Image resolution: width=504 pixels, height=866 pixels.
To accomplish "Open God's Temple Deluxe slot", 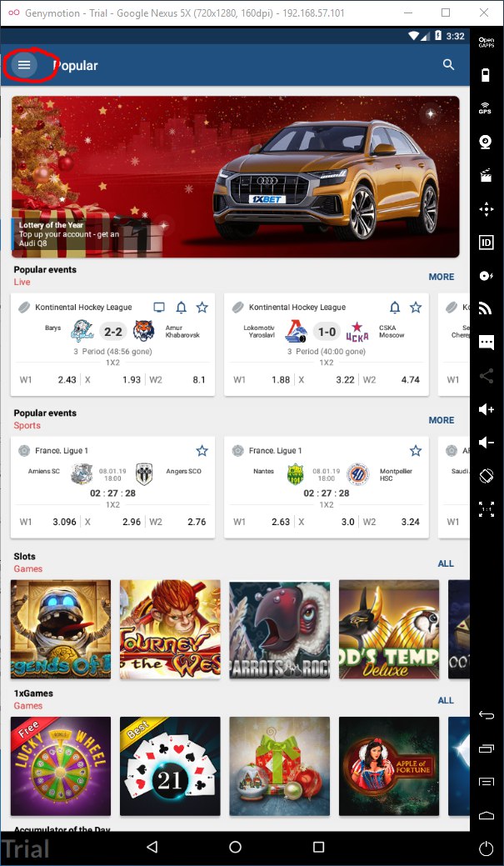I will 389,629.
